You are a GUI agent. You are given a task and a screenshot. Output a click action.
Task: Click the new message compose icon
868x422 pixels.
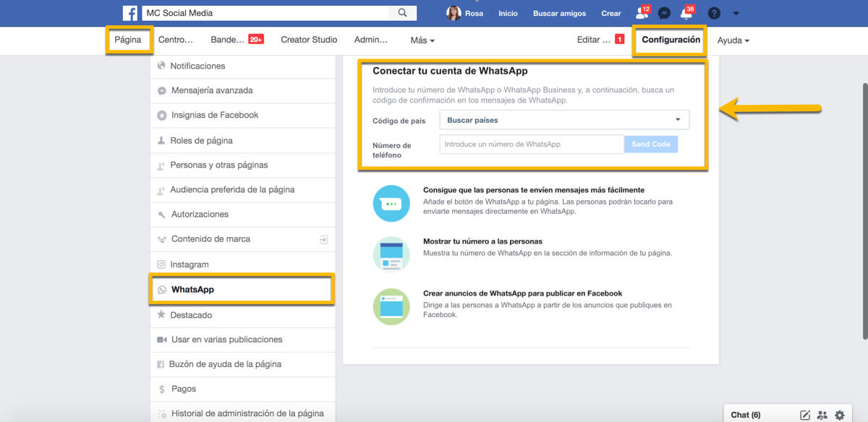pyautogui.click(x=805, y=415)
